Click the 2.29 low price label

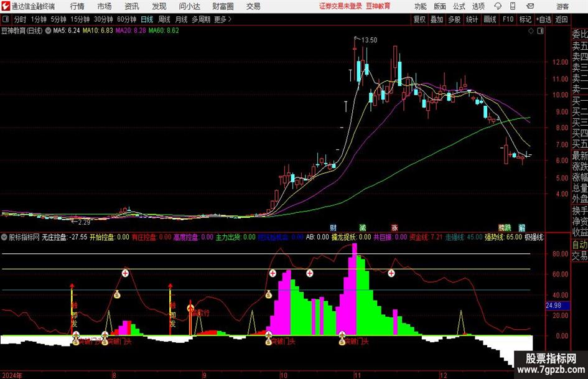pos(84,222)
